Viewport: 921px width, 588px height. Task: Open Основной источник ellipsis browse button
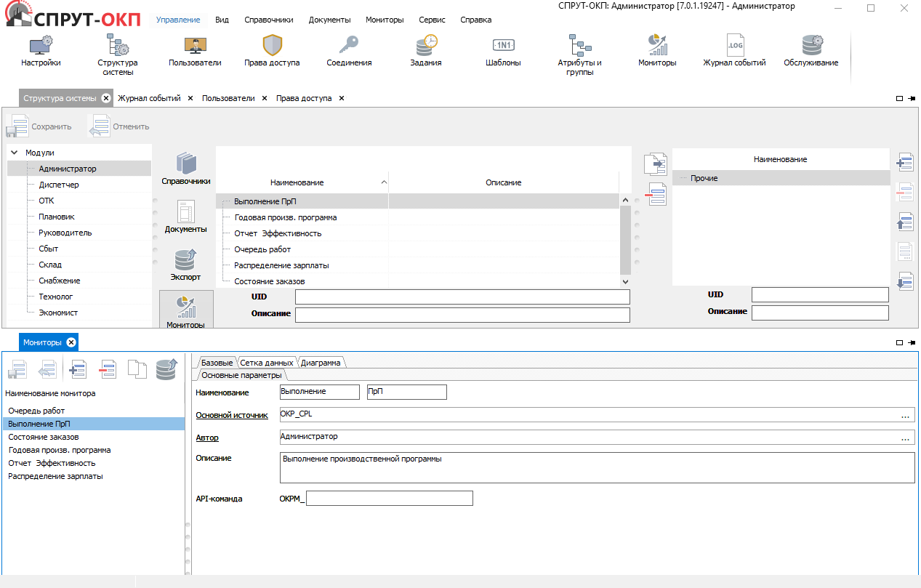pyautogui.click(x=905, y=416)
